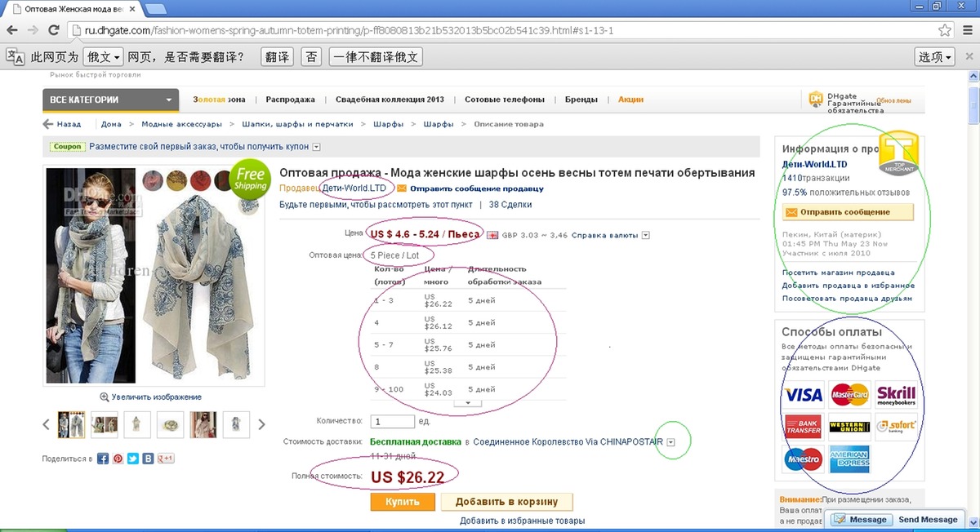Click the Sofort banking payment icon
The image size is (980, 532).
(x=896, y=427)
